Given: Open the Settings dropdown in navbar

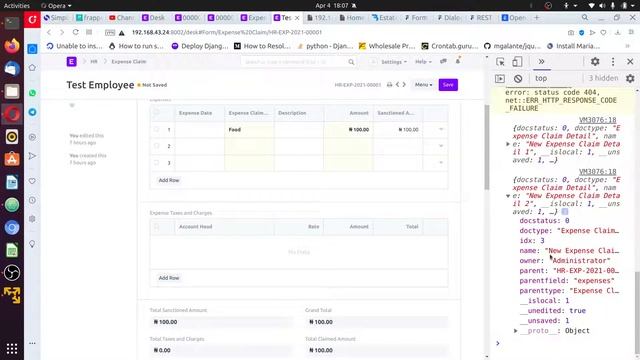Looking at the screenshot, I should pyautogui.click(x=394, y=62).
